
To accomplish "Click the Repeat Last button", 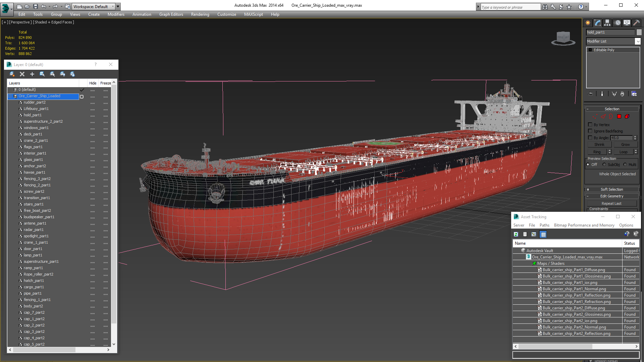I will point(611,203).
